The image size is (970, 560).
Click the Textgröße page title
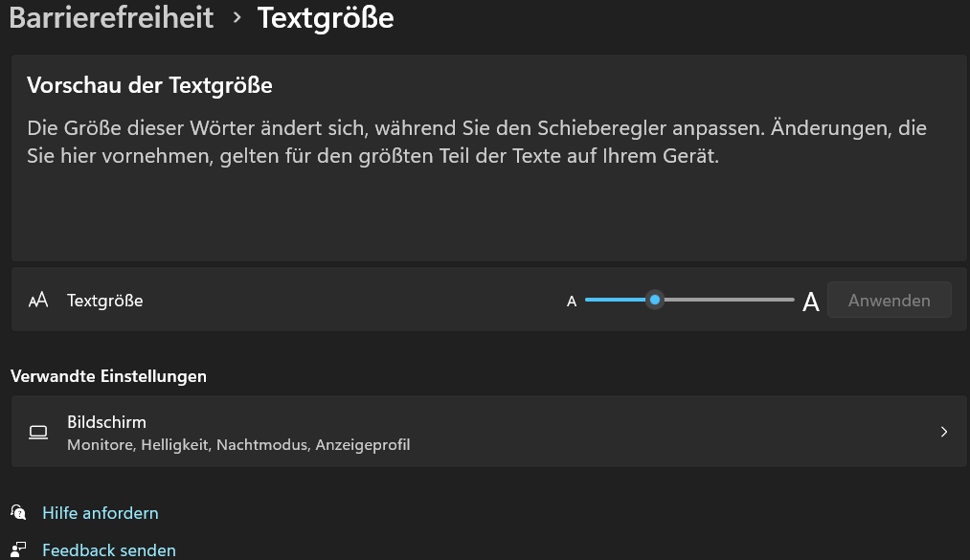point(326,18)
